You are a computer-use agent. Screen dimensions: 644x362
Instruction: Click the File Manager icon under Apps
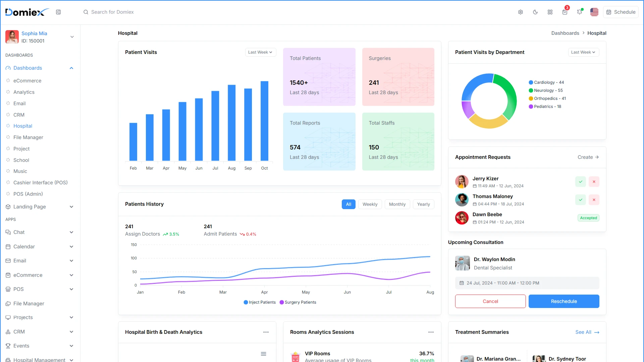tap(8, 304)
